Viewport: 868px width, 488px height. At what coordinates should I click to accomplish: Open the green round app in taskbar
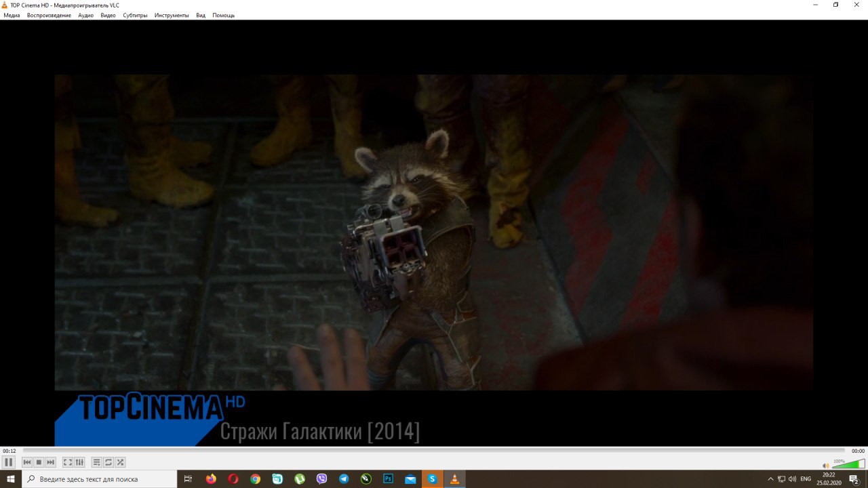tap(366, 479)
